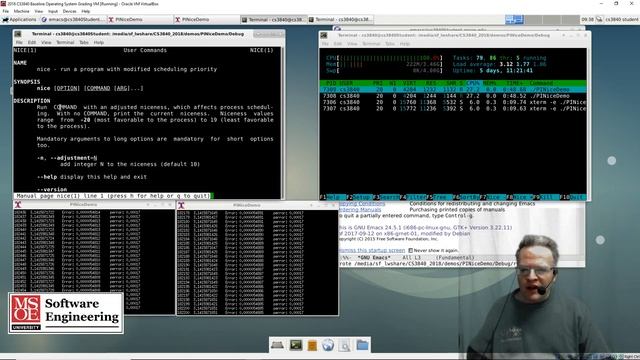Open File menu in the htop terminal window

tap(325, 44)
